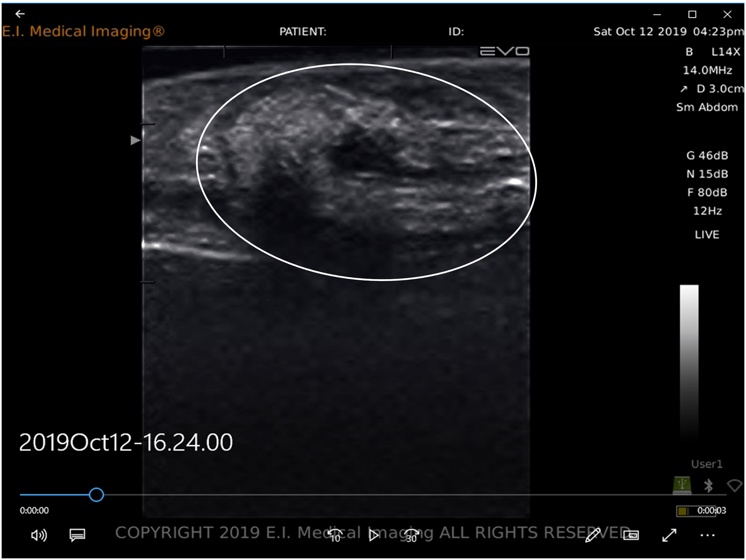Screen dimensions: 746x560
Task: Close the video player window
Action: click(x=727, y=14)
